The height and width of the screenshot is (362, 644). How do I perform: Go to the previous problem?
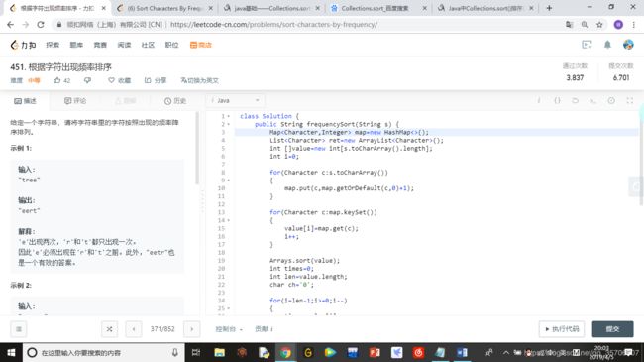[x=134, y=329]
